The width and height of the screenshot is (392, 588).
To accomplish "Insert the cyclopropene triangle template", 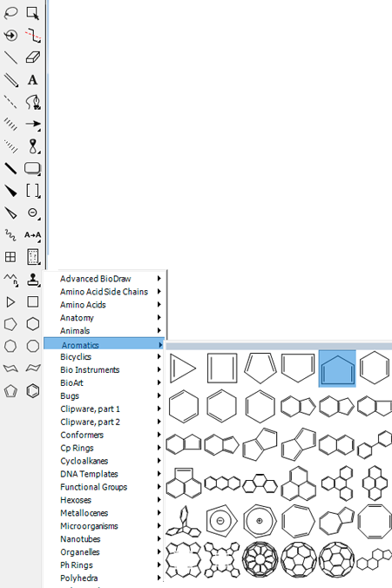I will pyautogui.click(x=183, y=368).
